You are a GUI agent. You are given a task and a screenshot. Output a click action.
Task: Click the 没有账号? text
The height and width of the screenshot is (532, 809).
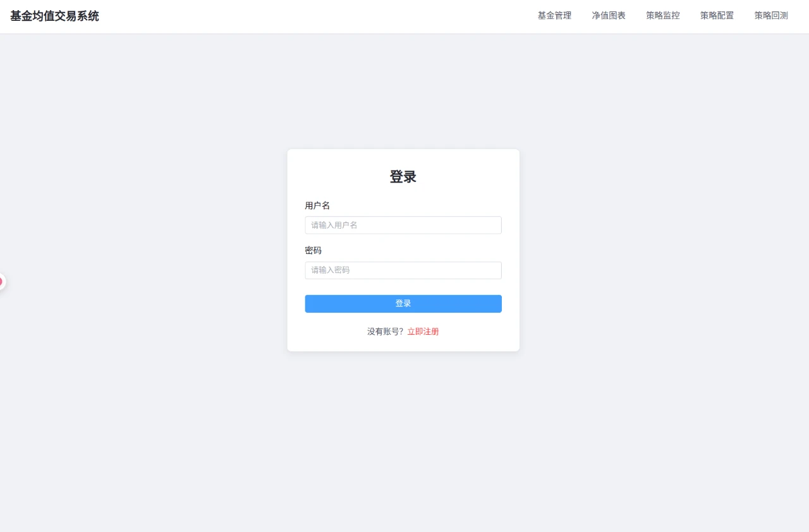[x=385, y=332]
